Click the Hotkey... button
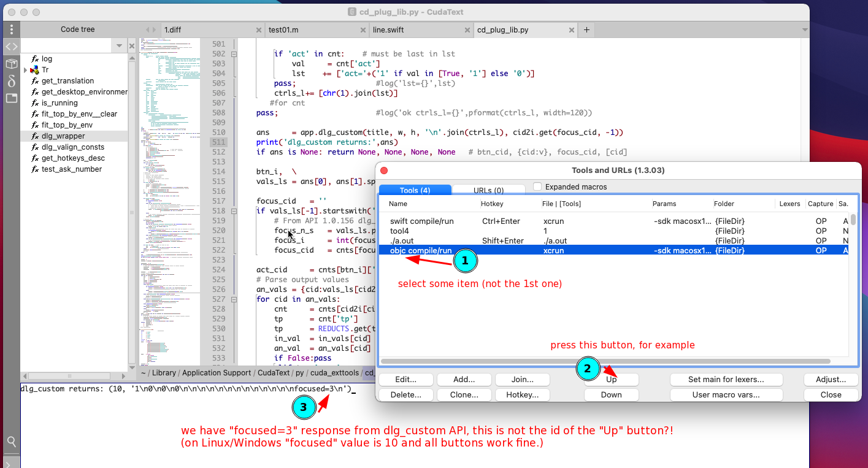This screenshot has height=468, width=868. tap(522, 395)
